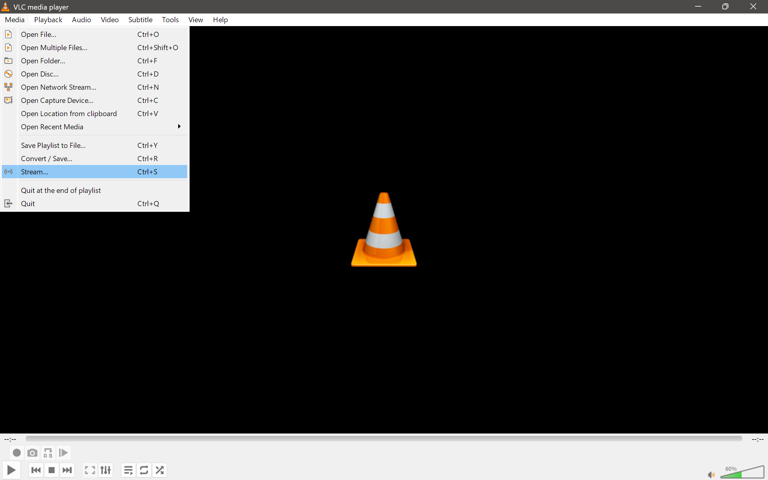Click the Quit exit icon

(x=8, y=204)
